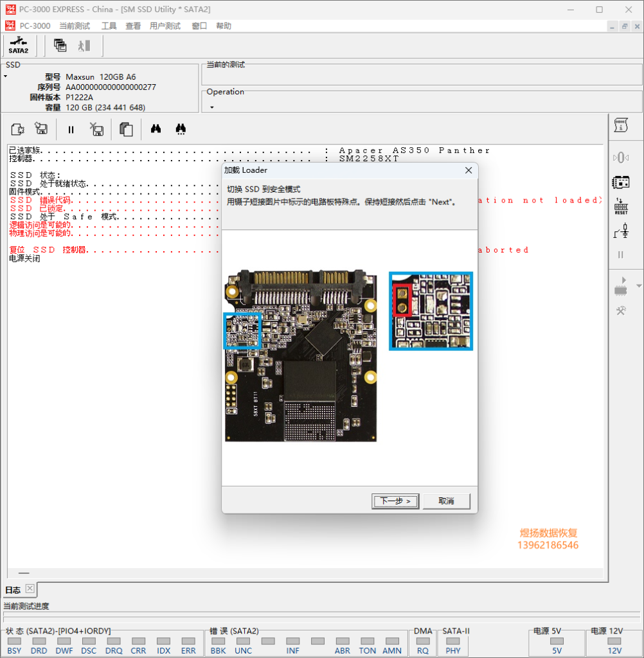The image size is (644, 658).
Task: Open the 工具 menu
Action: (109, 26)
